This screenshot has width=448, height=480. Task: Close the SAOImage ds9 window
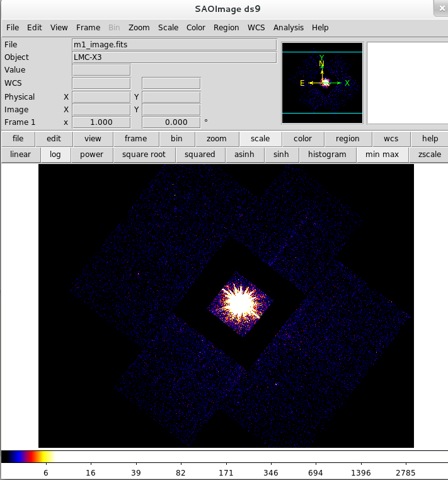(x=442, y=9)
